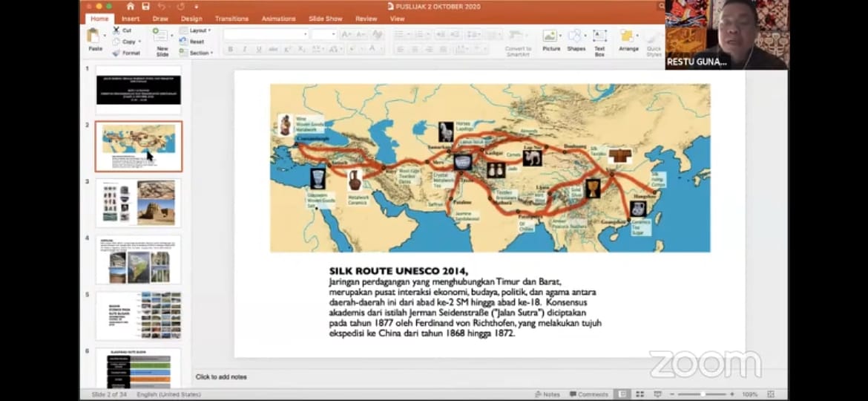
Task: Expand the Section dropdown
Action: pos(198,53)
